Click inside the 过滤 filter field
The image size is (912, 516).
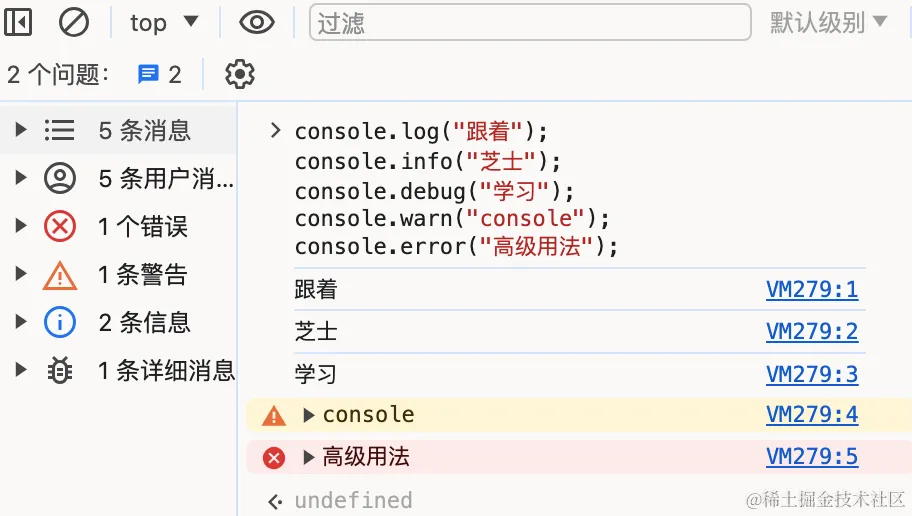click(x=530, y=23)
